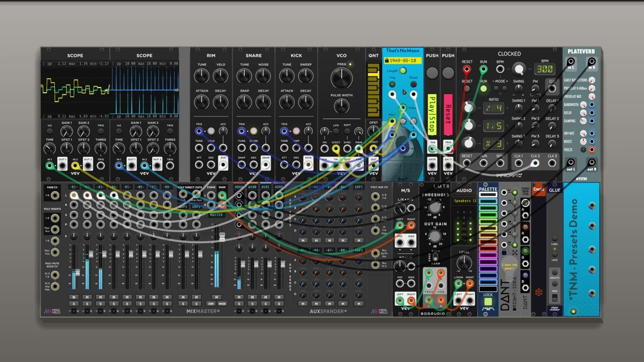Toggle the MixMaster MON button
The height and width of the screenshot is (362, 644).
[x=222, y=304]
